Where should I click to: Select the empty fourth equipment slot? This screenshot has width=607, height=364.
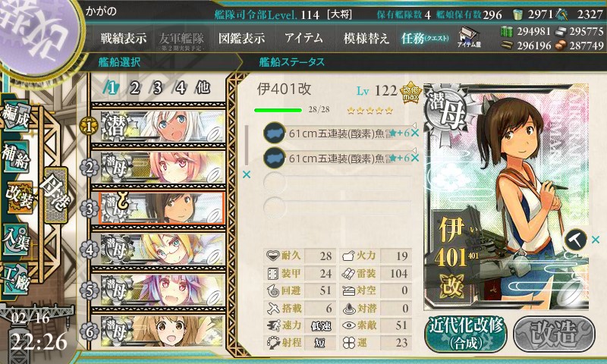pyautogui.click(x=337, y=206)
